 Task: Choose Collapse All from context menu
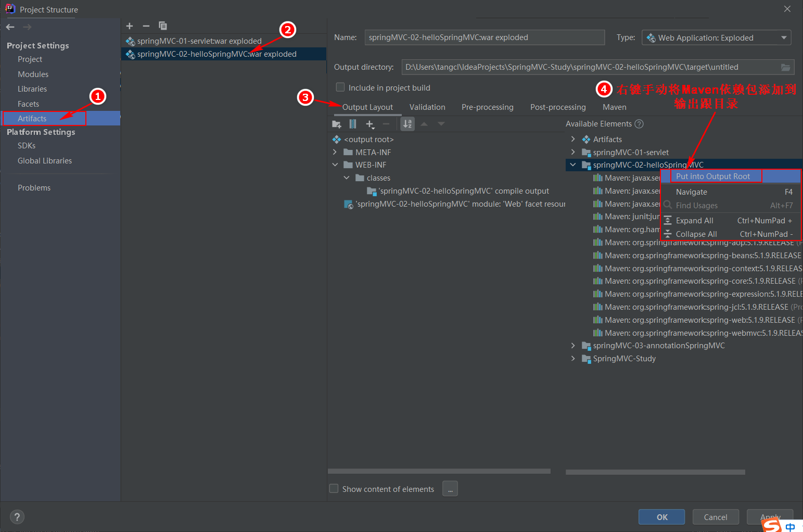click(x=731, y=234)
